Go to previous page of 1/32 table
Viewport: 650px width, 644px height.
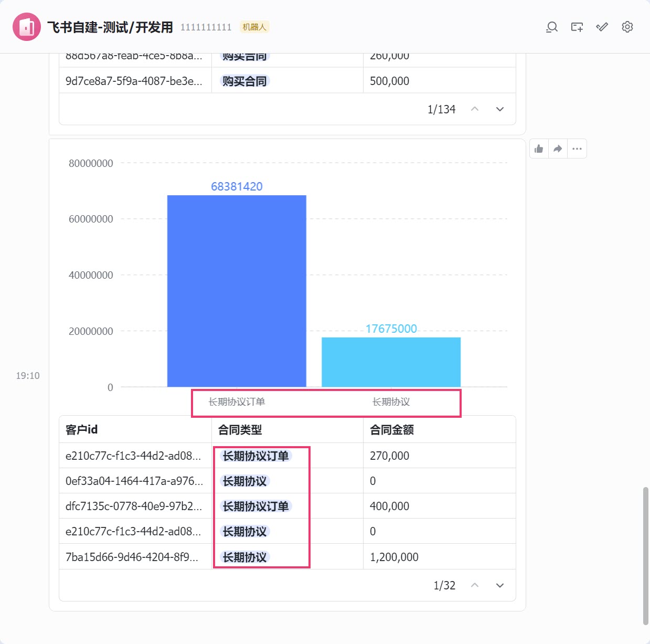pos(475,585)
